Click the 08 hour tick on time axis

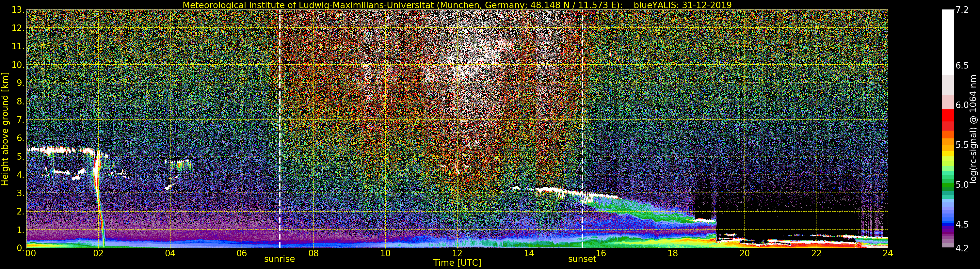(313, 253)
